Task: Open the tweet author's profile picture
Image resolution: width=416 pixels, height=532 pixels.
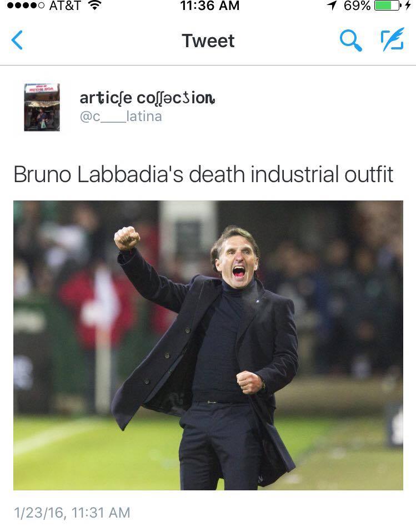Action: click(x=42, y=107)
